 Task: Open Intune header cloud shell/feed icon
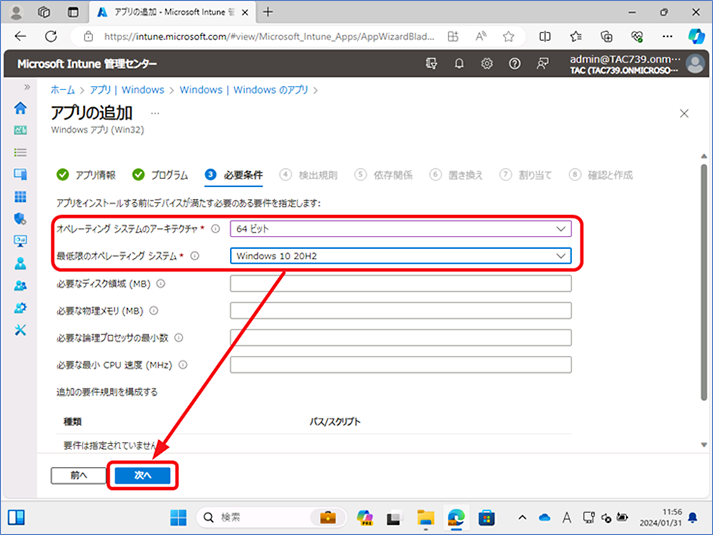[x=431, y=64]
